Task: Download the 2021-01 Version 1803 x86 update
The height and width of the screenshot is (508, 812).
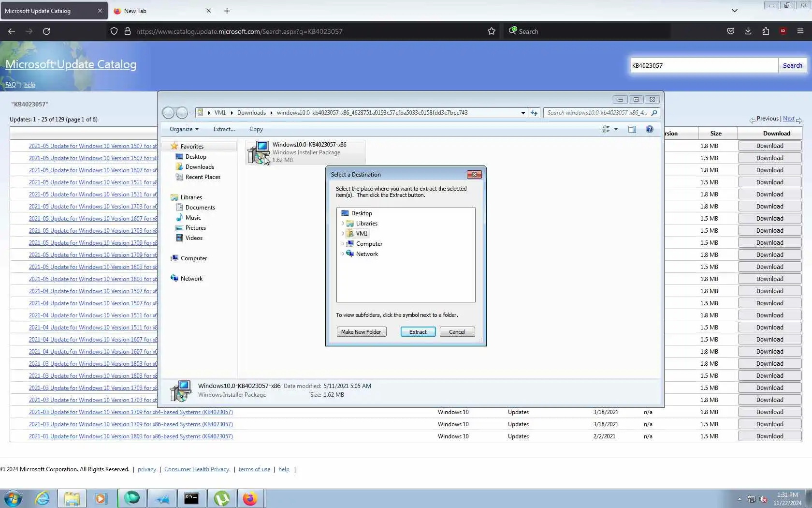Action: (769, 436)
